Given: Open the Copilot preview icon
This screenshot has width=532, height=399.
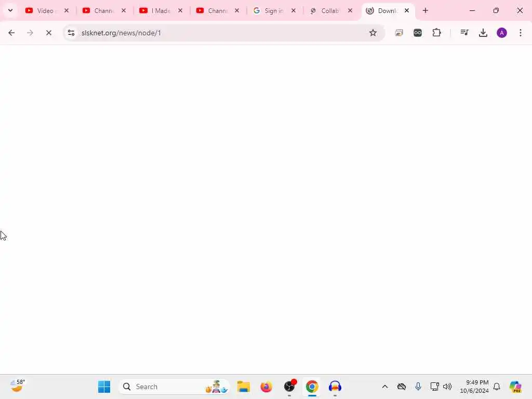Looking at the screenshot, I should click(x=515, y=387).
